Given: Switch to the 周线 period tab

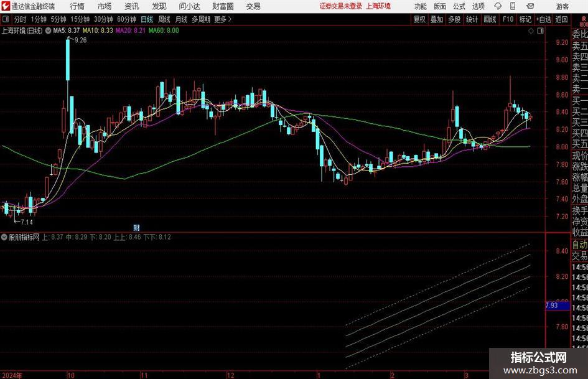Looking at the screenshot, I should coord(164,19).
